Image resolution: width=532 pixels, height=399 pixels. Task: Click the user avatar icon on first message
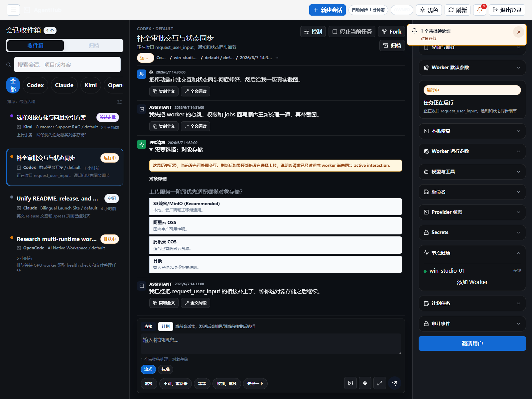pos(142,74)
